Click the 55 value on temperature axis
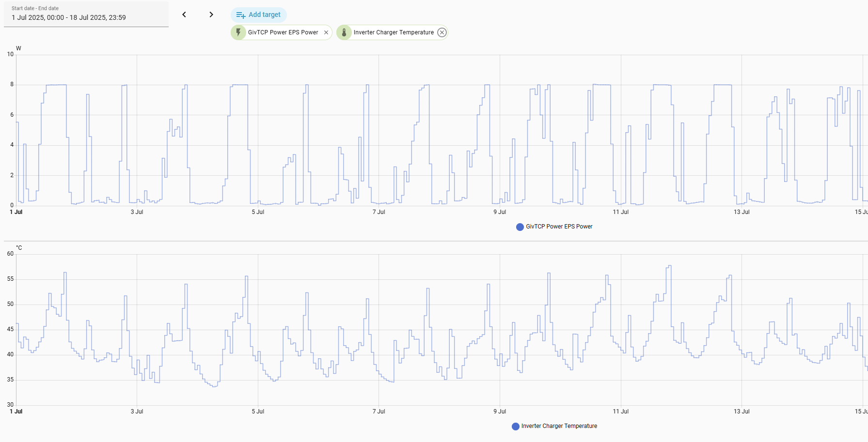868x442 pixels. tap(10, 279)
